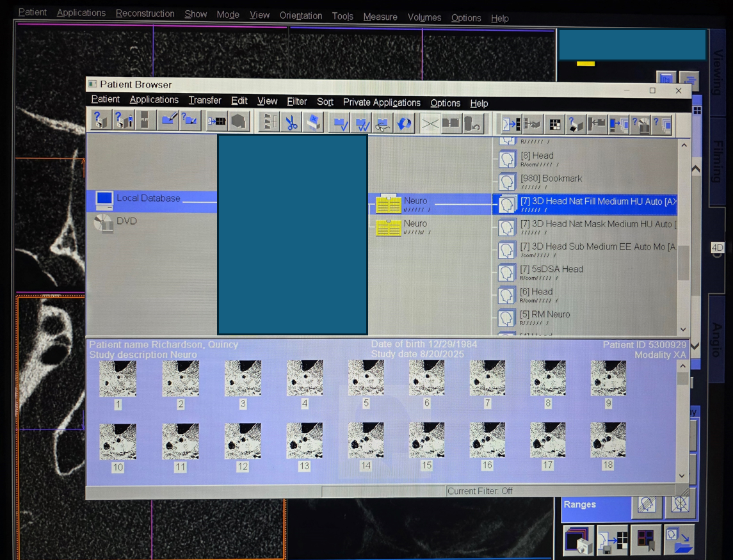Open the Transfer menu in Patient Browser
733x560 pixels.
coord(205,100)
